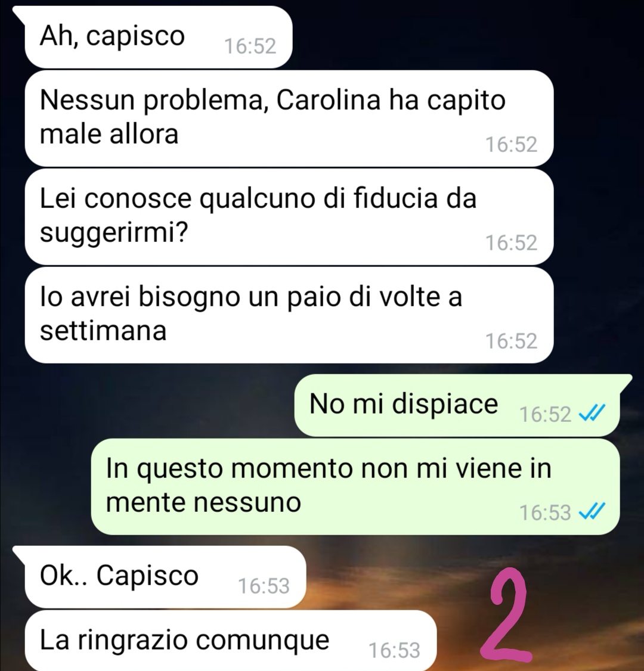
Task: Click the 16:52 timestamp on "Ah, capisco"
Action: pos(250,46)
